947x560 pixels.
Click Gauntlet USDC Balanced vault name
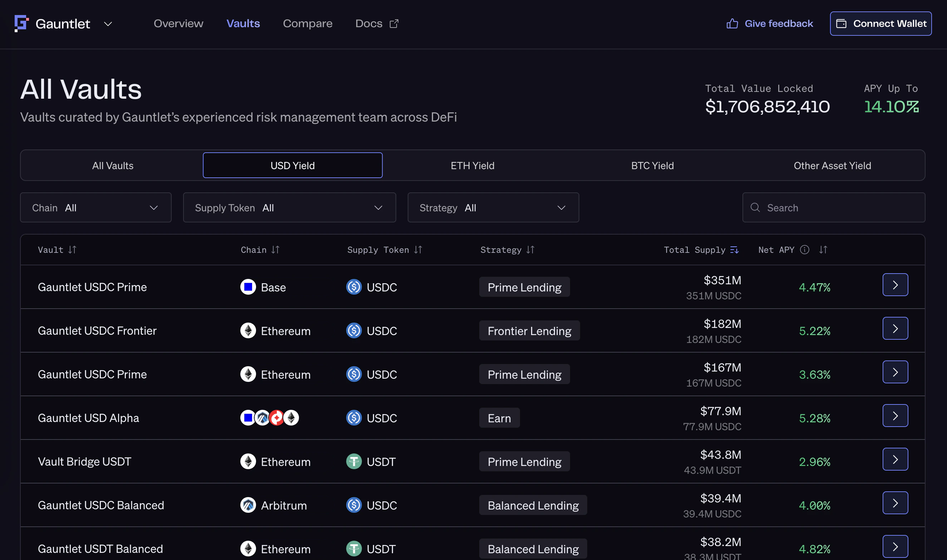[x=101, y=505]
